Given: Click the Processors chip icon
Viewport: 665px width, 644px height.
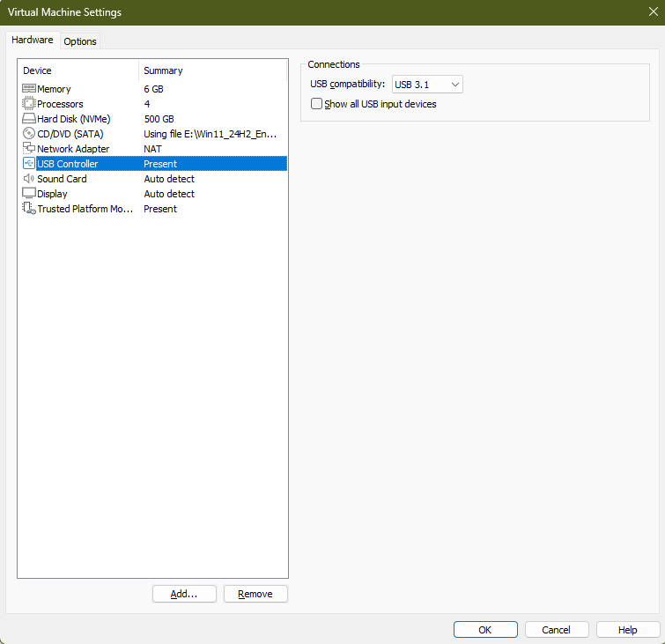Looking at the screenshot, I should click(x=29, y=103).
